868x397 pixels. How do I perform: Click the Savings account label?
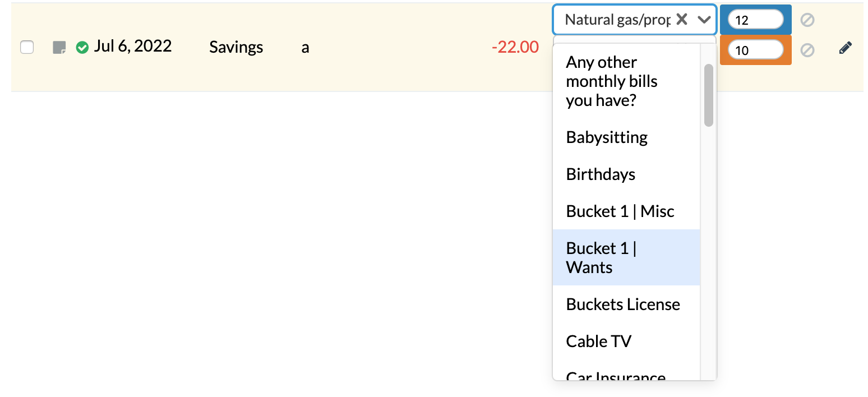pyautogui.click(x=236, y=48)
